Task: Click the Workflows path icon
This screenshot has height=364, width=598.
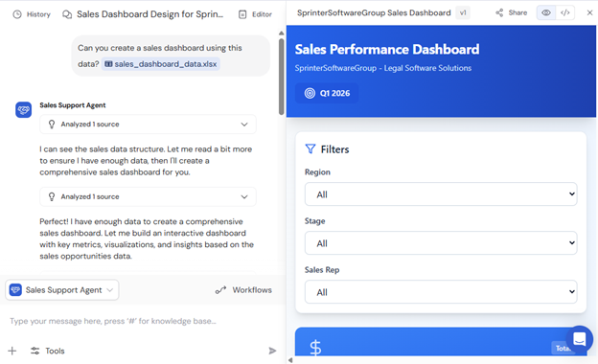Action: [220, 290]
